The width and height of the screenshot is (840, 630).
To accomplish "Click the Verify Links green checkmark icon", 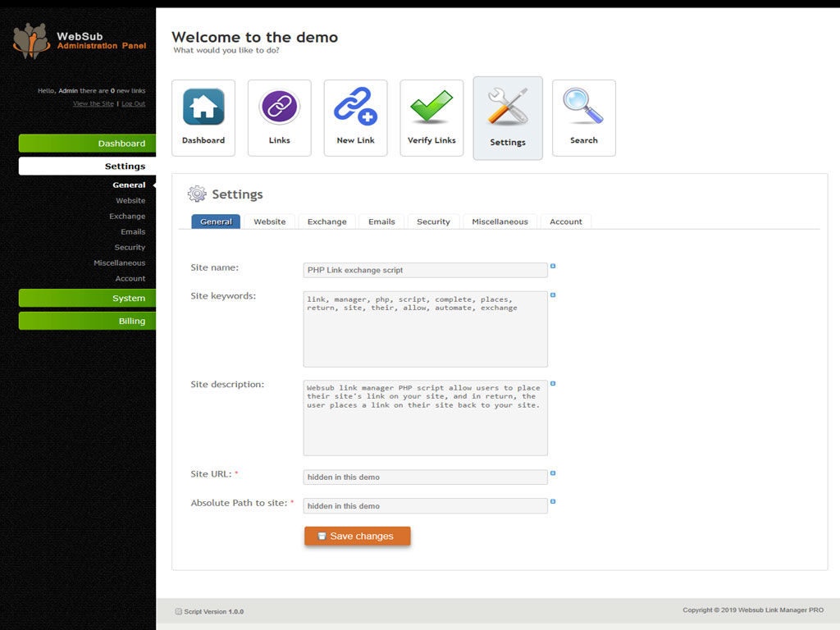I will [431, 107].
